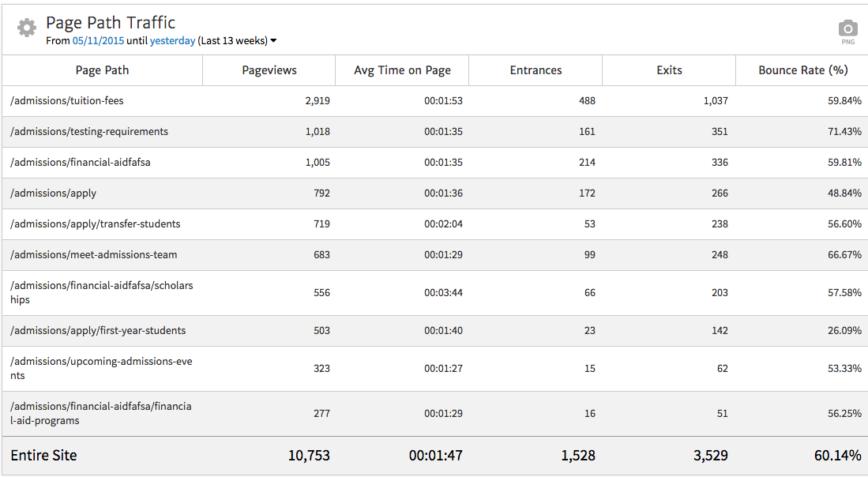This screenshot has height=477, width=868.
Task: Sort by Avg Time on Page column
Action: click(402, 70)
